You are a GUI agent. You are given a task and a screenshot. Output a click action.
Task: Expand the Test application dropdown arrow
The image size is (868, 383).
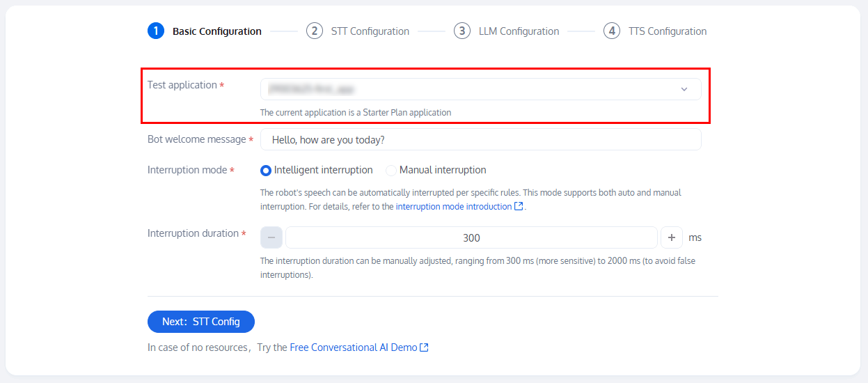(x=684, y=89)
